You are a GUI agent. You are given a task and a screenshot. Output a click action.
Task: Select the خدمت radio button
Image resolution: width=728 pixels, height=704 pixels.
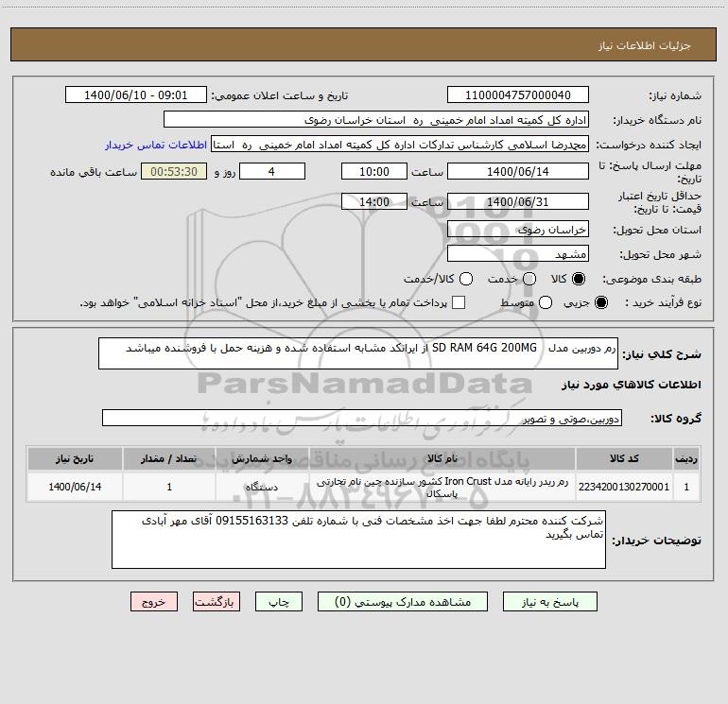pos(529,279)
